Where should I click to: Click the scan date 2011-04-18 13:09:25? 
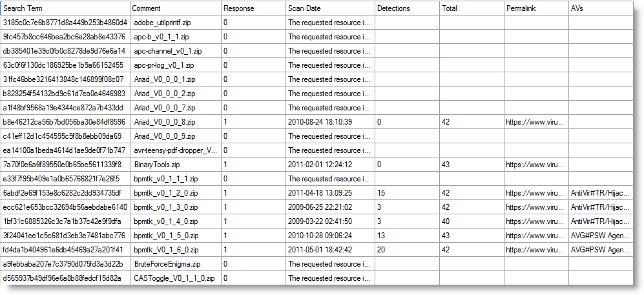pos(329,193)
